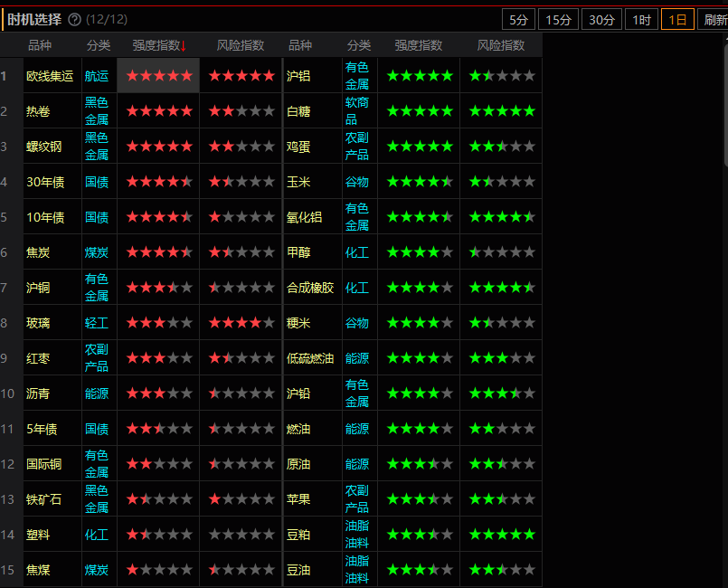Screen dimensions: 728x588
Task: Select the 1时 timeframe tab
Action: (x=642, y=20)
